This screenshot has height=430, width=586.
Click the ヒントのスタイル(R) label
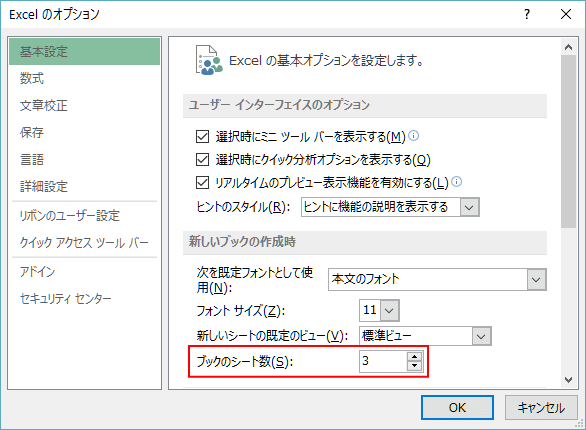[243, 207]
